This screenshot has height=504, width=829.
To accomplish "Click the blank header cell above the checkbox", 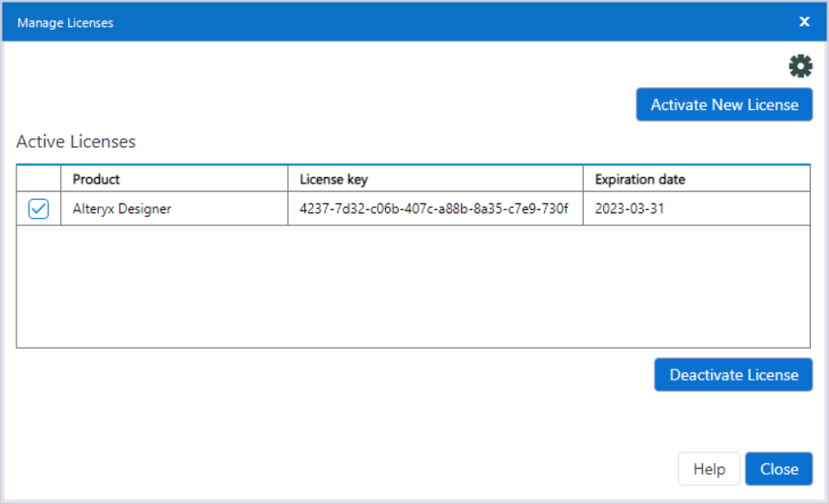I will pyautogui.click(x=38, y=179).
